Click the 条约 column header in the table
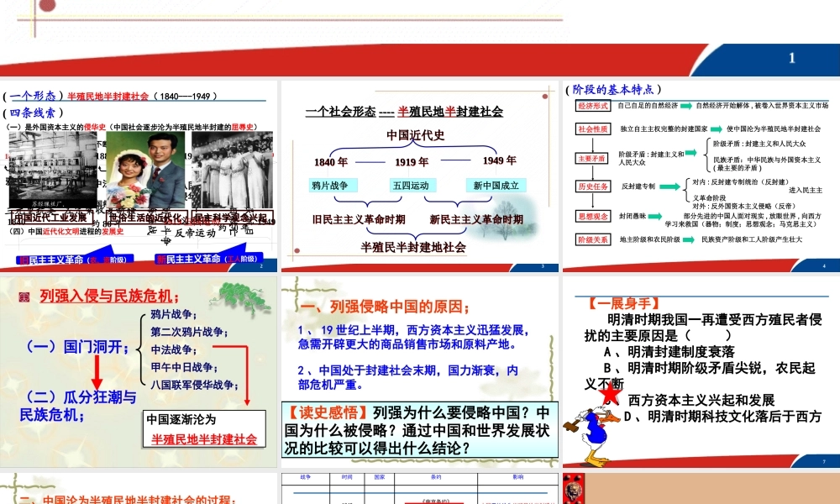Image resolution: width=840 pixels, height=504 pixels. pos(435,476)
